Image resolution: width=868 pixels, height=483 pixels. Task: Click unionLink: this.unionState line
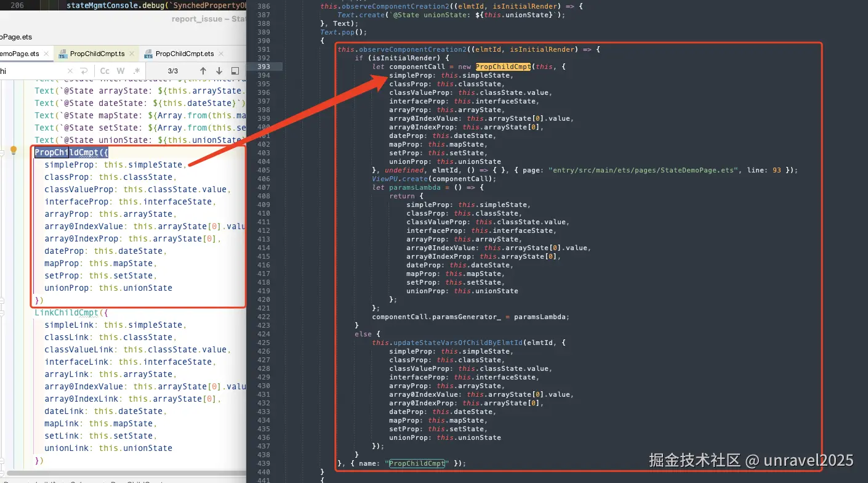click(x=108, y=448)
